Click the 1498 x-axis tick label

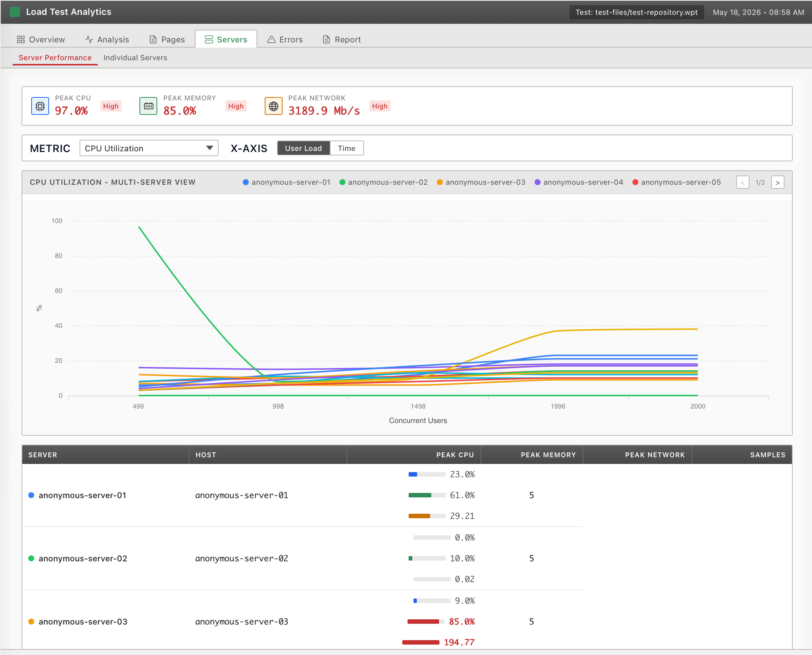click(x=418, y=406)
